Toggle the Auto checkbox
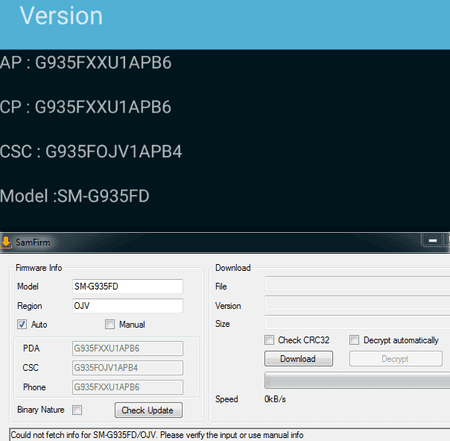The width and height of the screenshot is (450, 441). [x=22, y=324]
